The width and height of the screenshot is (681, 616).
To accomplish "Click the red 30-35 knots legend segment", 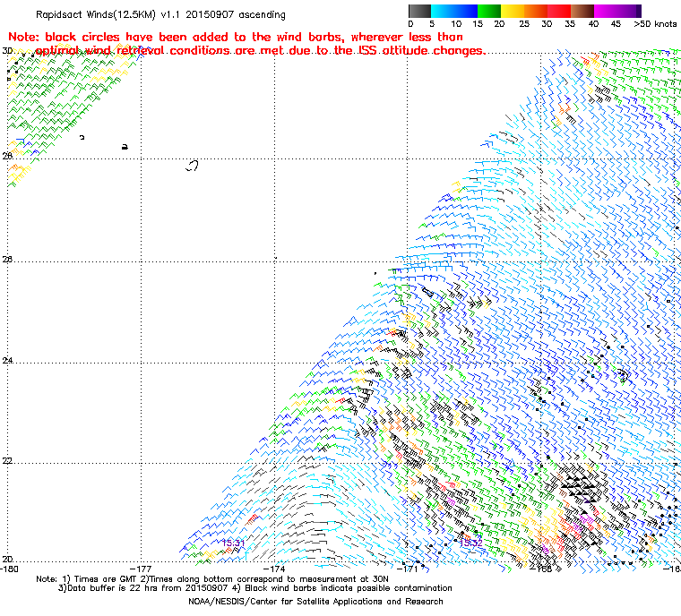I will (x=559, y=11).
